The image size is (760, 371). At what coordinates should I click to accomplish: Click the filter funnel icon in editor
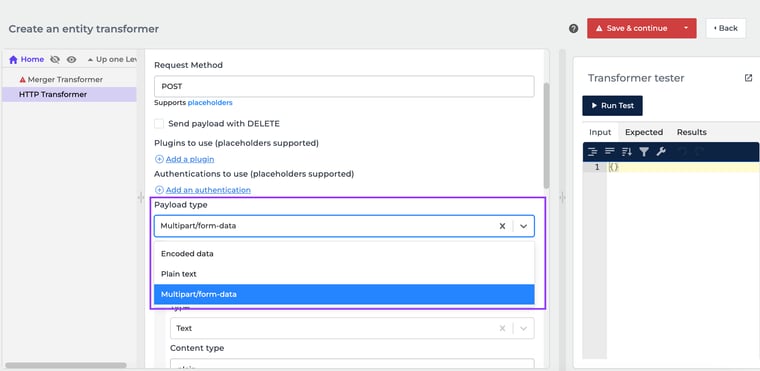644,152
